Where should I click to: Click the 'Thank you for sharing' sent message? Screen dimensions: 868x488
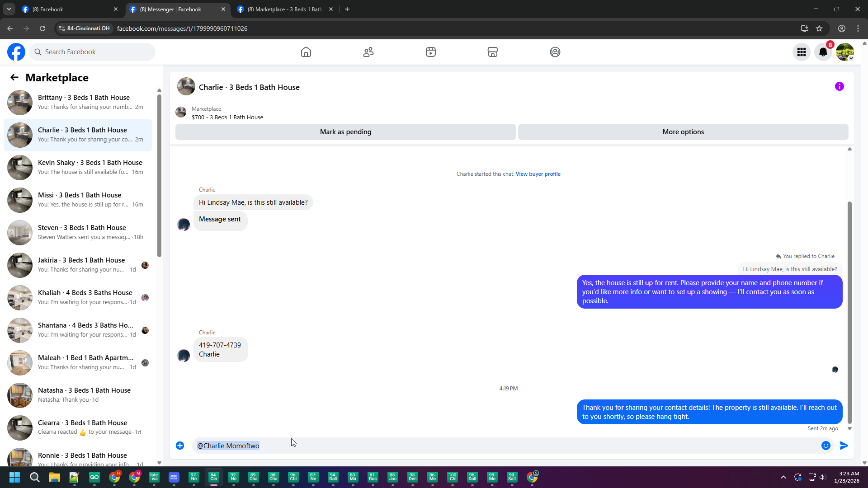(709, 412)
